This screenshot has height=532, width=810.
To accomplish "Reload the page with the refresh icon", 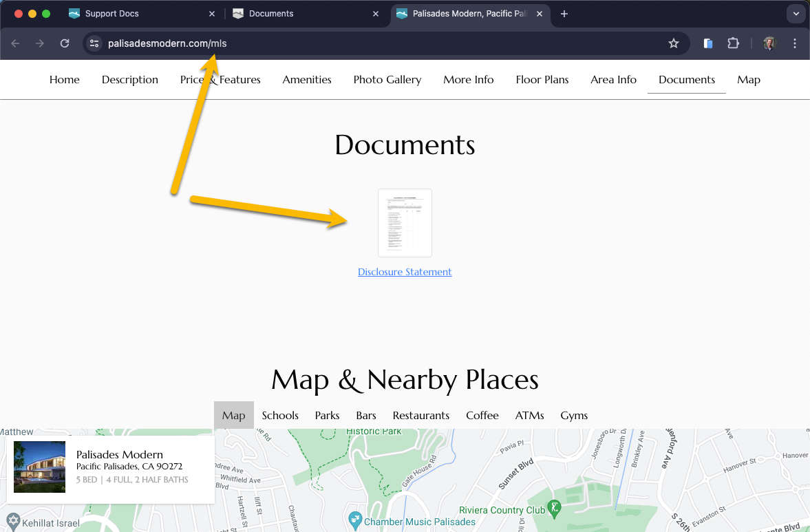I will [x=65, y=43].
